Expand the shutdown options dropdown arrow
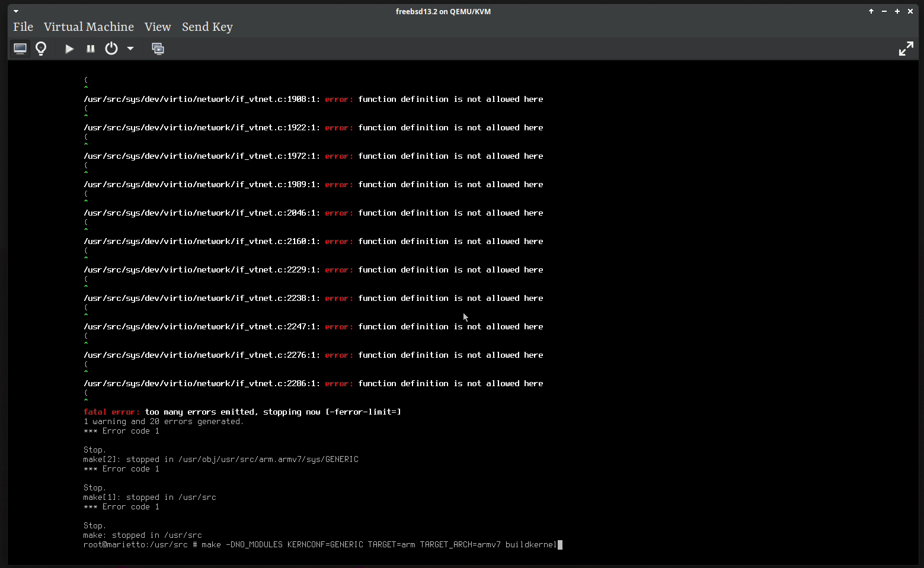Screen dimensions: 924x568 pyautogui.click(x=130, y=49)
